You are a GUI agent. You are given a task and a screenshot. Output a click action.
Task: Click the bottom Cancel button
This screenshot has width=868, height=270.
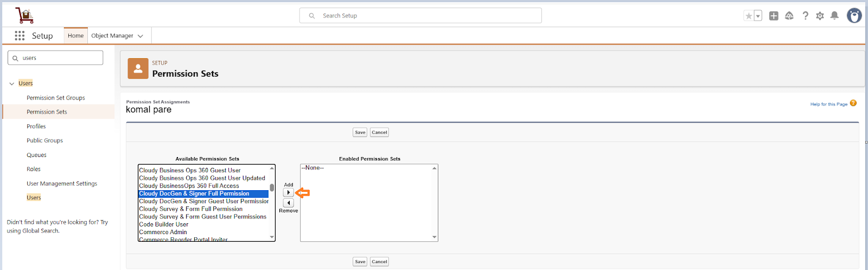coord(379,261)
